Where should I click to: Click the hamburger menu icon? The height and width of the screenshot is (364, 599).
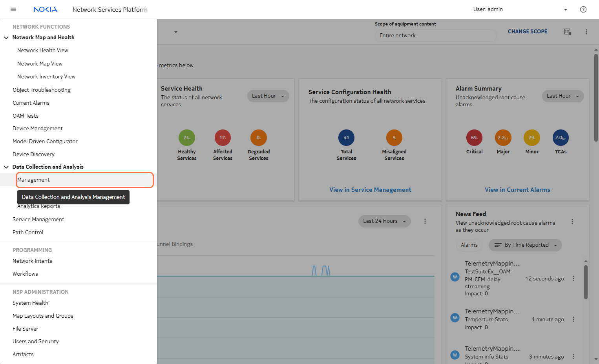click(x=13, y=9)
